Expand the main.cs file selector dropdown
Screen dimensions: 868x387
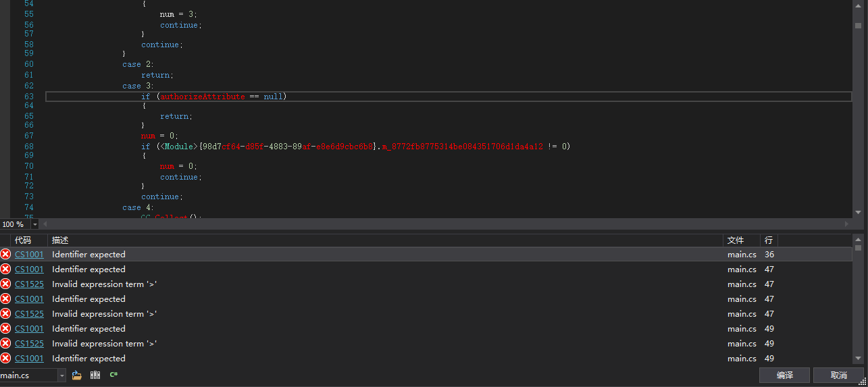(x=61, y=375)
